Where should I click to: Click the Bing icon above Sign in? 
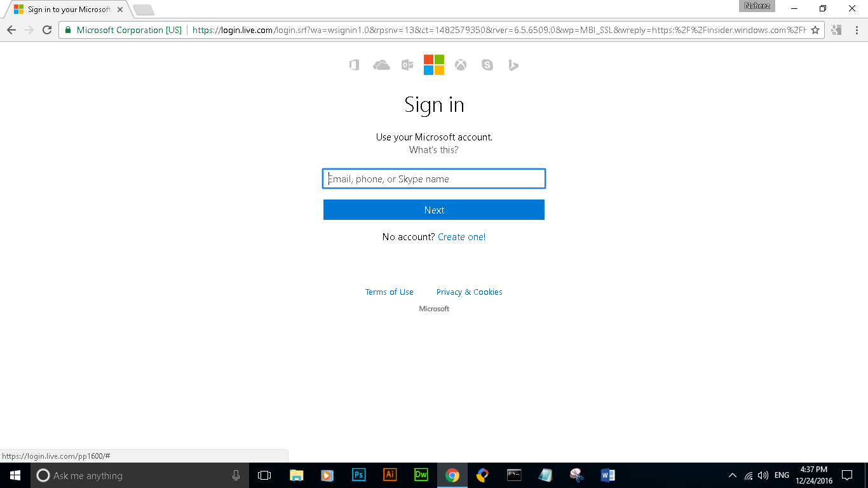pos(513,65)
